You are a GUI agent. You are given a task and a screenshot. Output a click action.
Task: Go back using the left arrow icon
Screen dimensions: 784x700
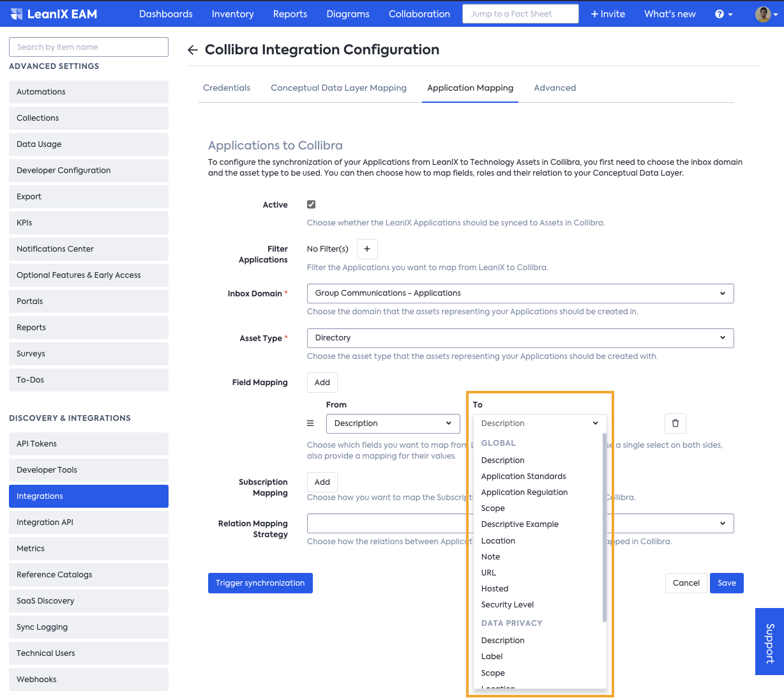click(x=193, y=50)
